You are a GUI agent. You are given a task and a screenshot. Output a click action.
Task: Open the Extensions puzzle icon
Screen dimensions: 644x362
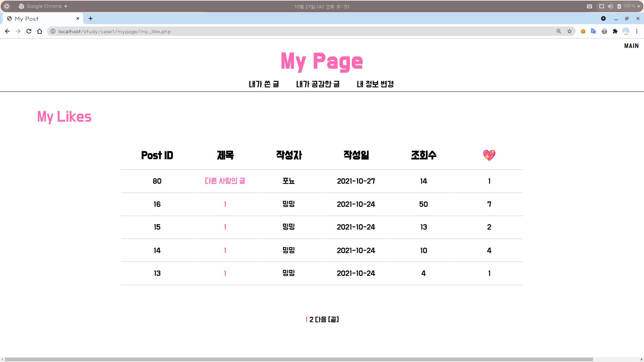pos(615,31)
